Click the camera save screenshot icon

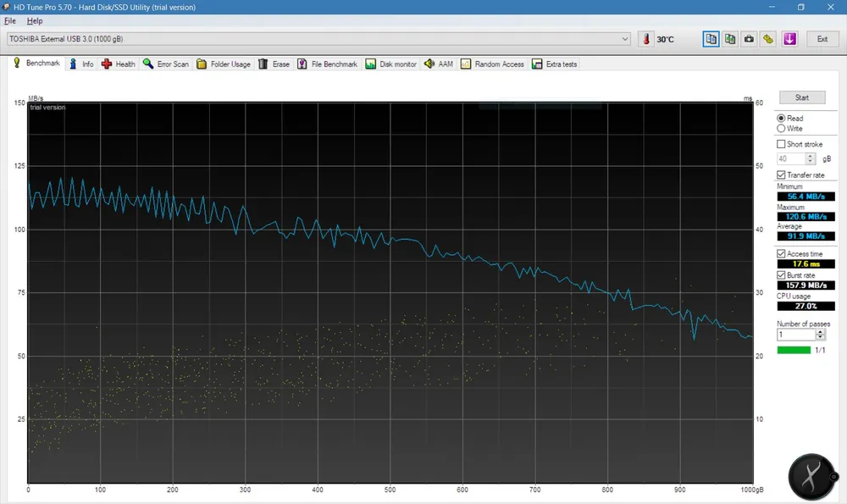(749, 39)
